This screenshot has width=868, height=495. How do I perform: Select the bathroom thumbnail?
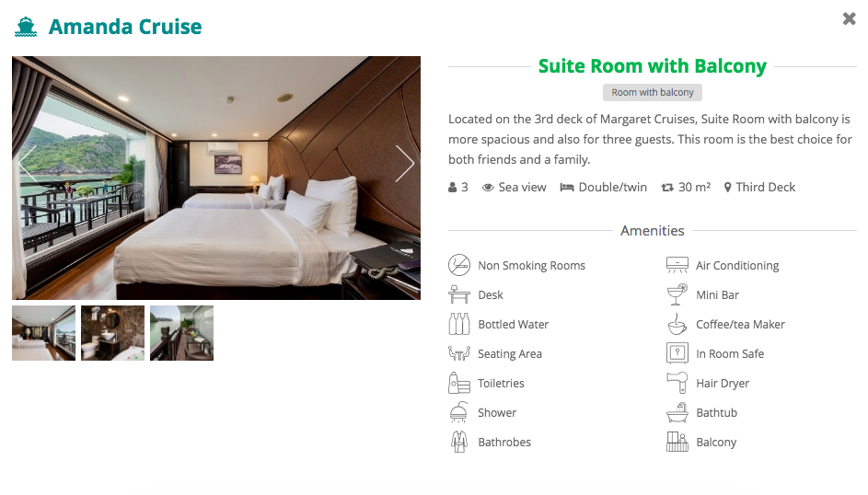pyautogui.click(x=112, y=333)
